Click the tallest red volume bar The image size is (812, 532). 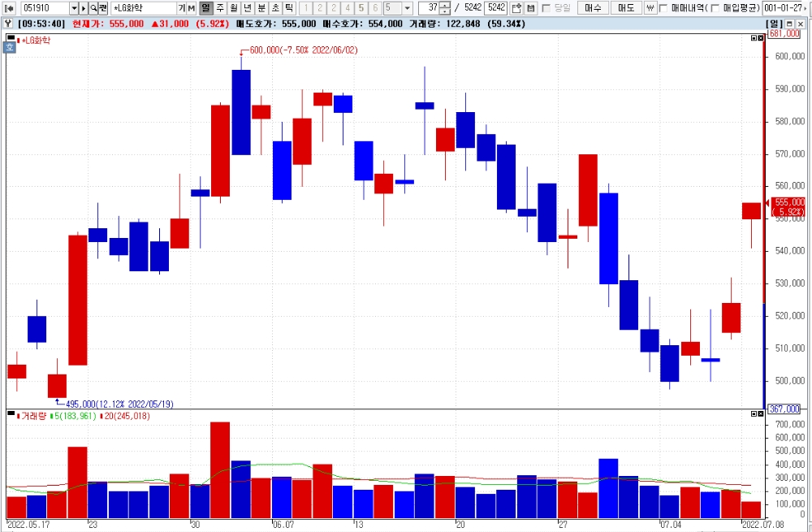220,470
